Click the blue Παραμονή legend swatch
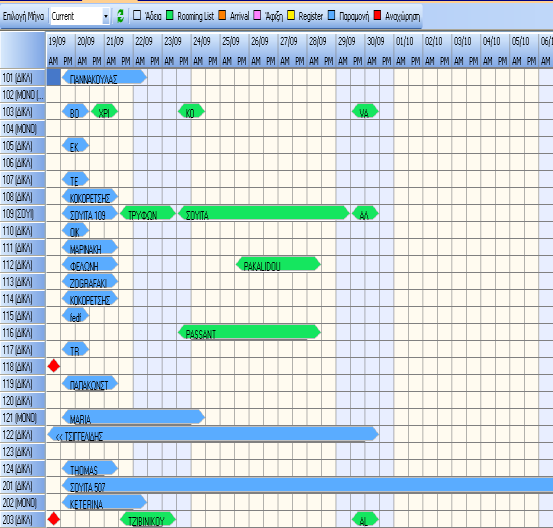Screen dimensions: 553x528 [332, 15]
